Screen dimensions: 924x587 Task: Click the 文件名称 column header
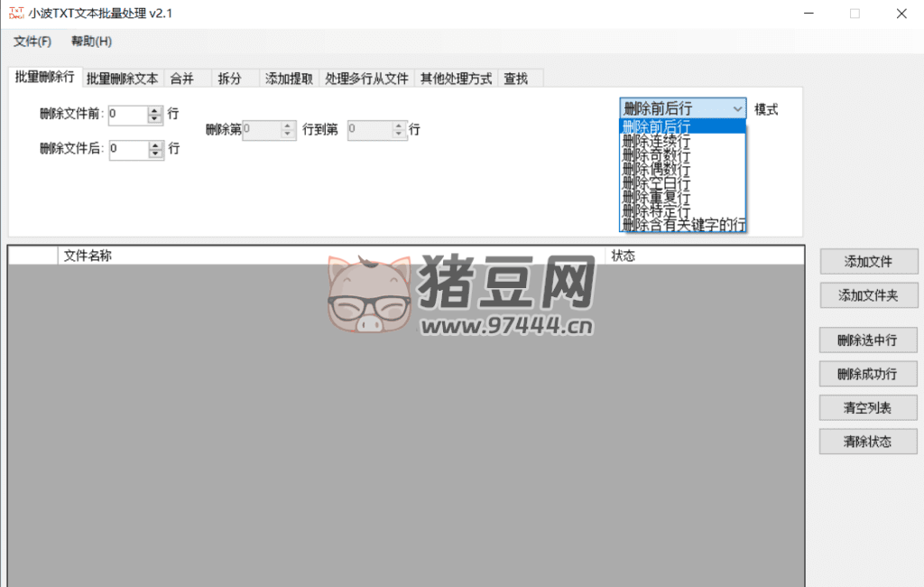(x=88, y=256)
